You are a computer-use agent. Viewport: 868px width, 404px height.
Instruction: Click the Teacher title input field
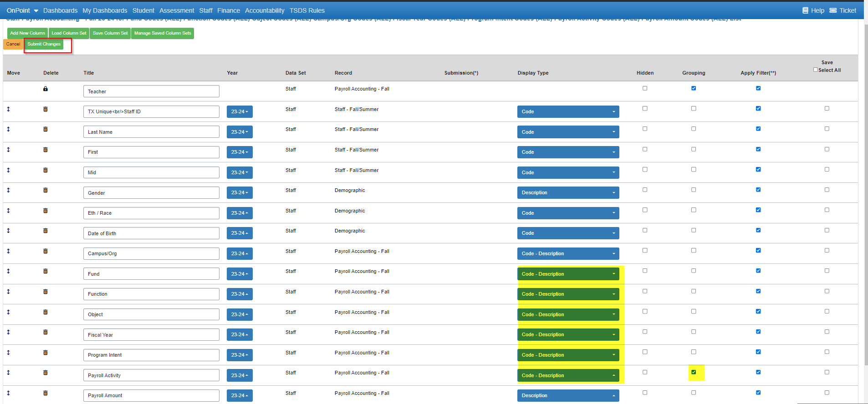[151, 91]
